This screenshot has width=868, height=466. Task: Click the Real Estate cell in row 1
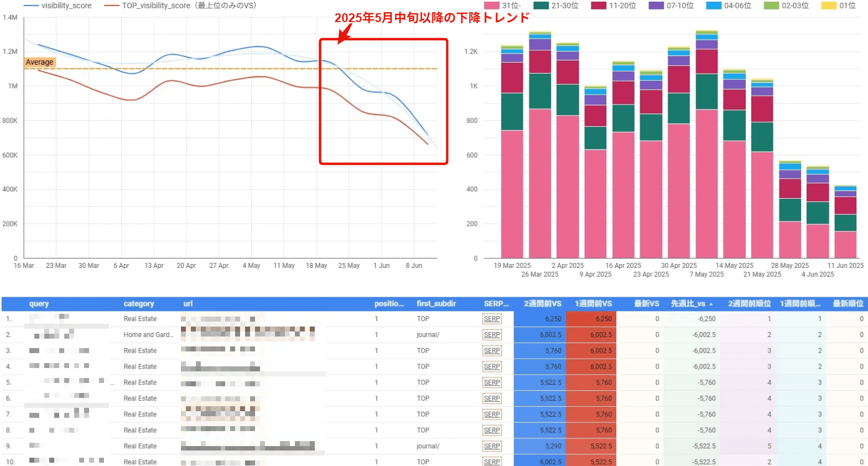pyautogui.click(x=140, y=319)
